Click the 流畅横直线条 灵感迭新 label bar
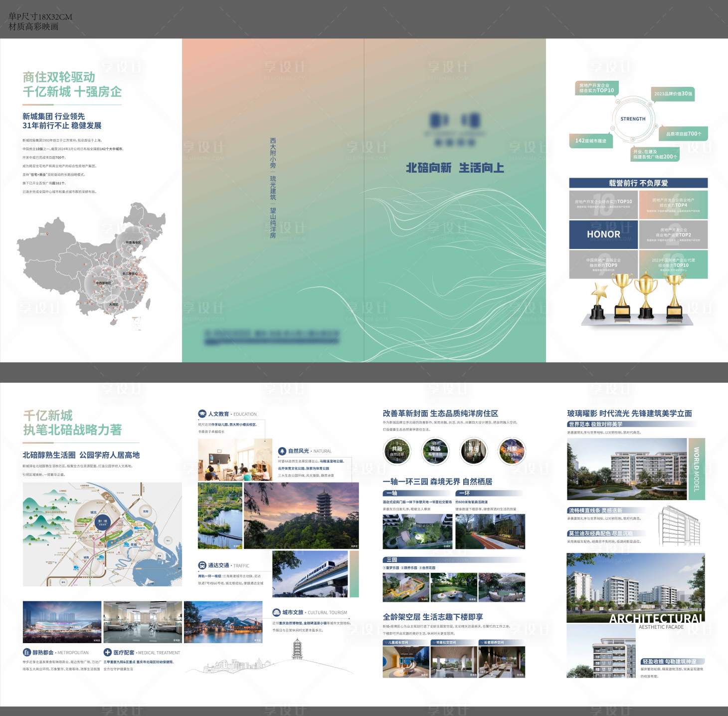 (x=606, y=510)
